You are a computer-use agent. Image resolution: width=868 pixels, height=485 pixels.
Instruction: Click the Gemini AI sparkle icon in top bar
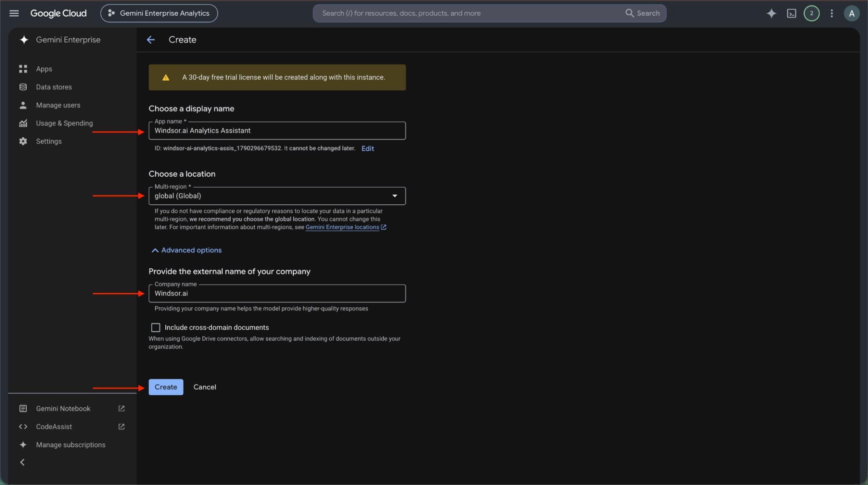[771, 13]
